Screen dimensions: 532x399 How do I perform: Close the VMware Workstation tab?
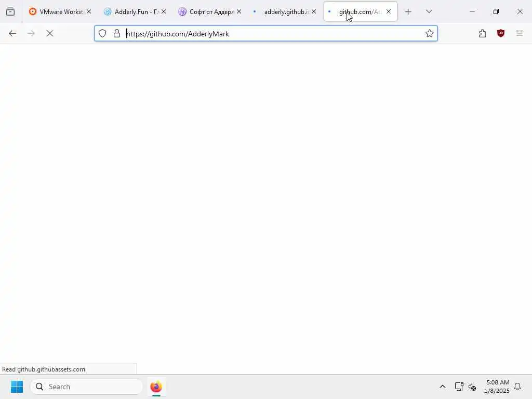coord(89,11)
